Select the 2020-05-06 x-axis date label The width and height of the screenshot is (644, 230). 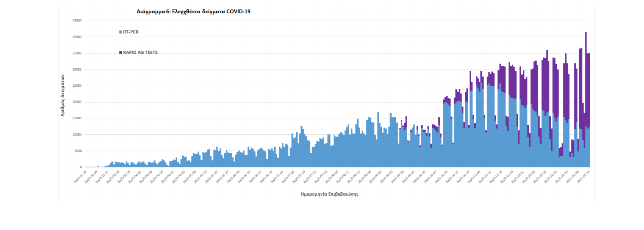tap(190, 177)
